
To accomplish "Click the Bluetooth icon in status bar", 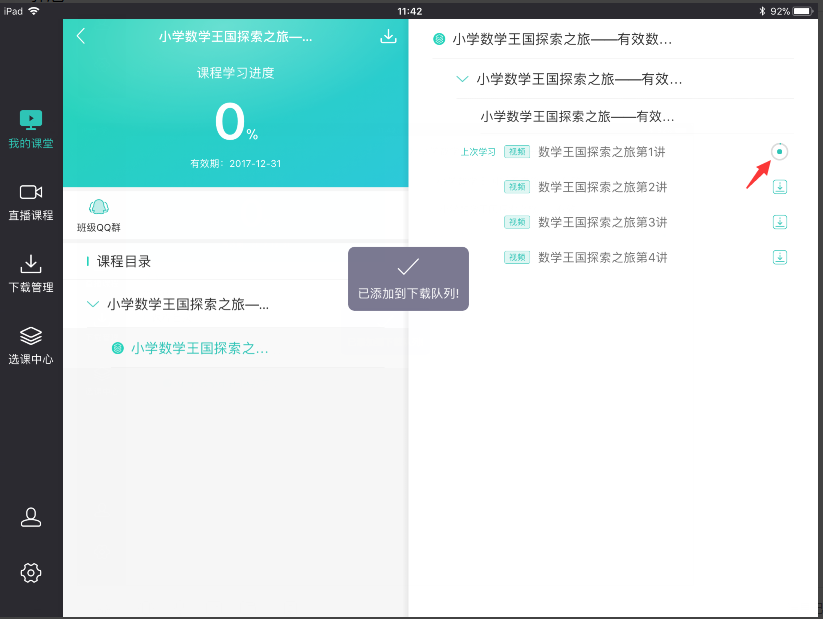I will click(762, 11).
